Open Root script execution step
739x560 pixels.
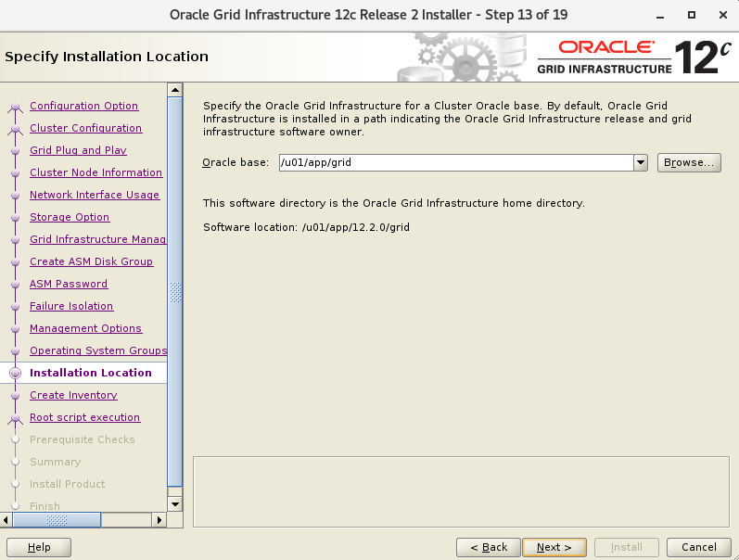coord(84,417)
